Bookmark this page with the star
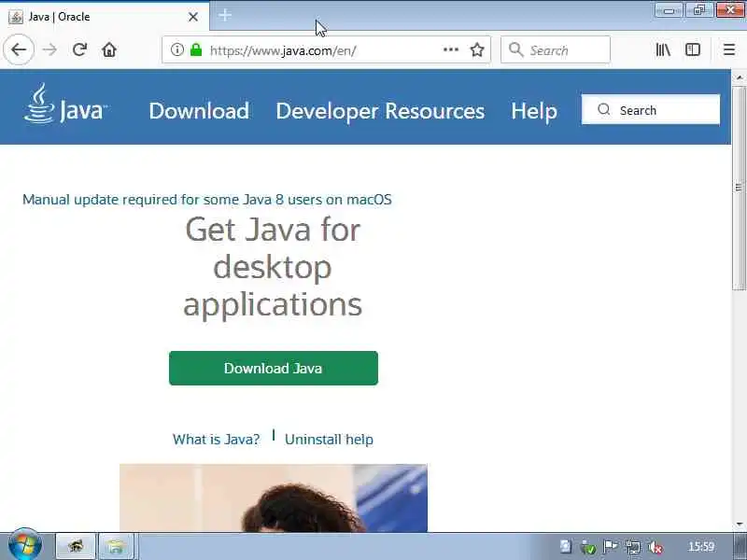 point(477,49)
